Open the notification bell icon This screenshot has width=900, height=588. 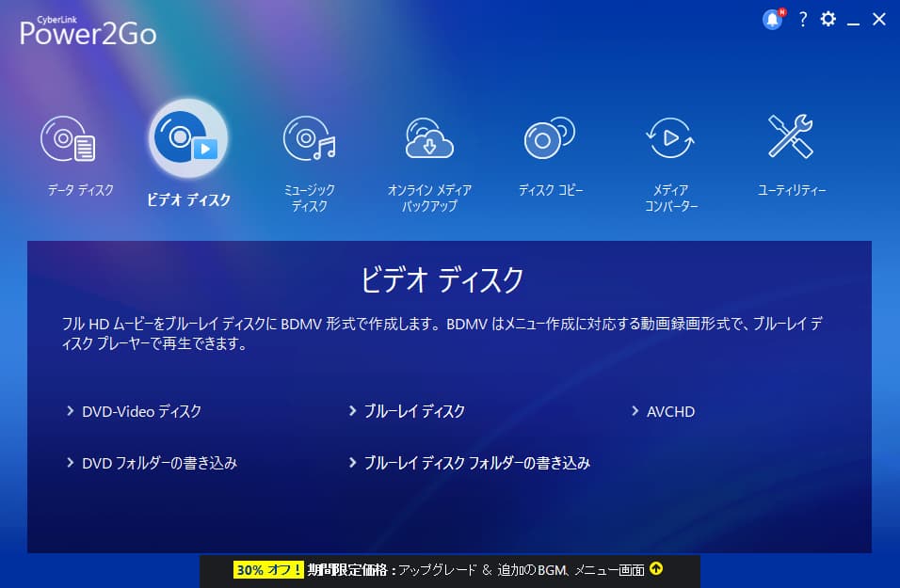[x=773, y=20]
